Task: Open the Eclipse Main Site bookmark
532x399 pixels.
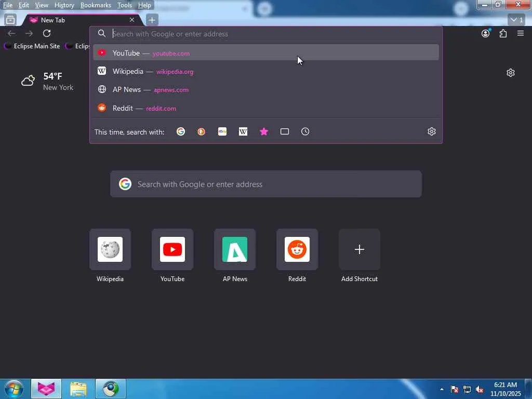Action: tap(32, 46)
